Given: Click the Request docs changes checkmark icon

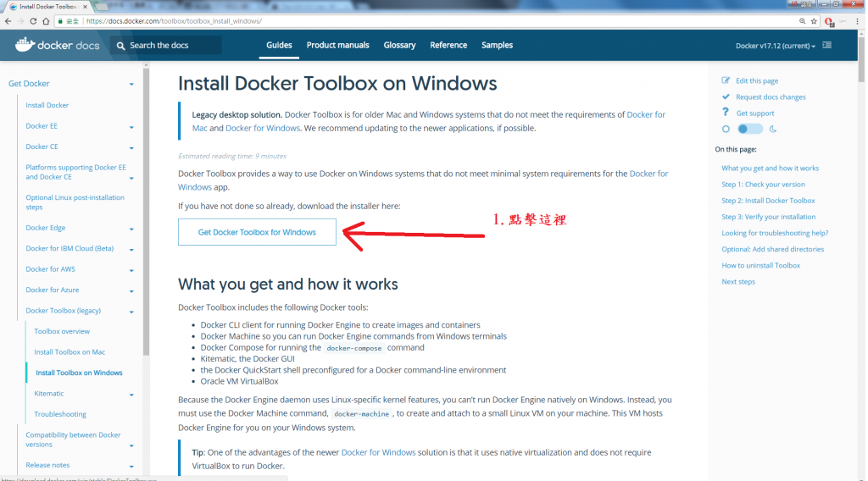Looking at the screenshot, I should pyautogui.click(x=726, y=97).
